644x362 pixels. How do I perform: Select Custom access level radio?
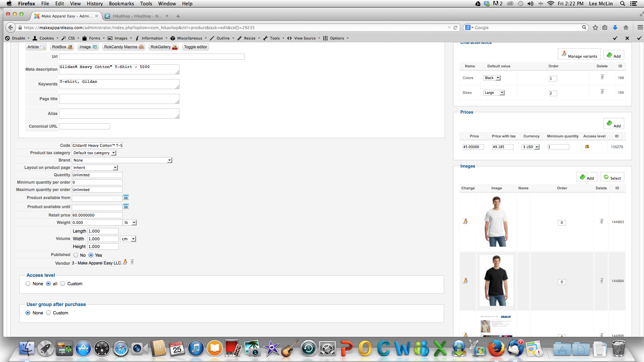click(x=63, y=284)
